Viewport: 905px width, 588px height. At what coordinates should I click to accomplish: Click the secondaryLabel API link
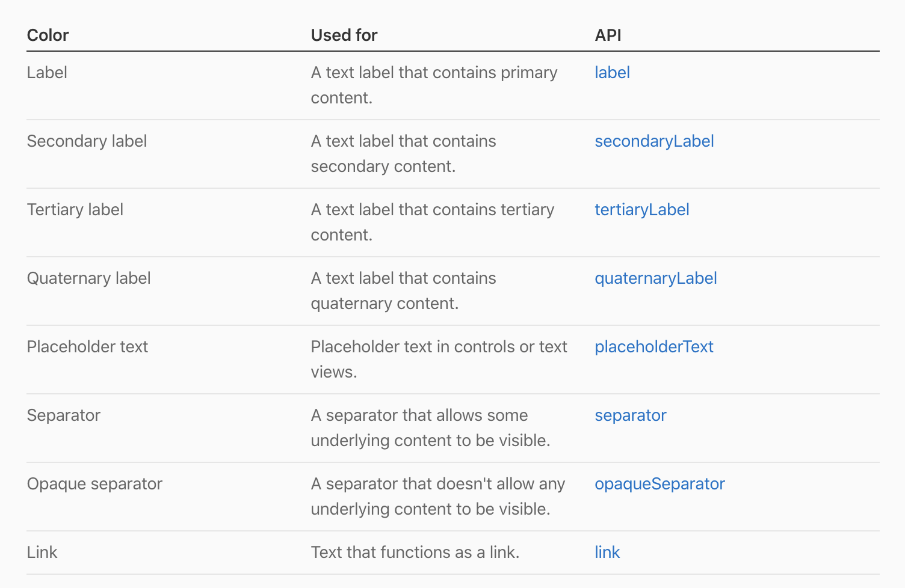point(654,141)
